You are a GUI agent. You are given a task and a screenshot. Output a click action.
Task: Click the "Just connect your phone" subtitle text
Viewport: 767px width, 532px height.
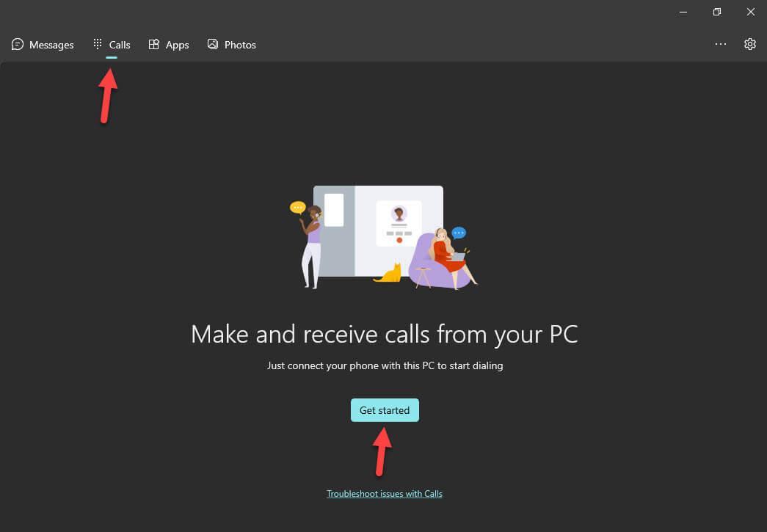coord(385,365)
